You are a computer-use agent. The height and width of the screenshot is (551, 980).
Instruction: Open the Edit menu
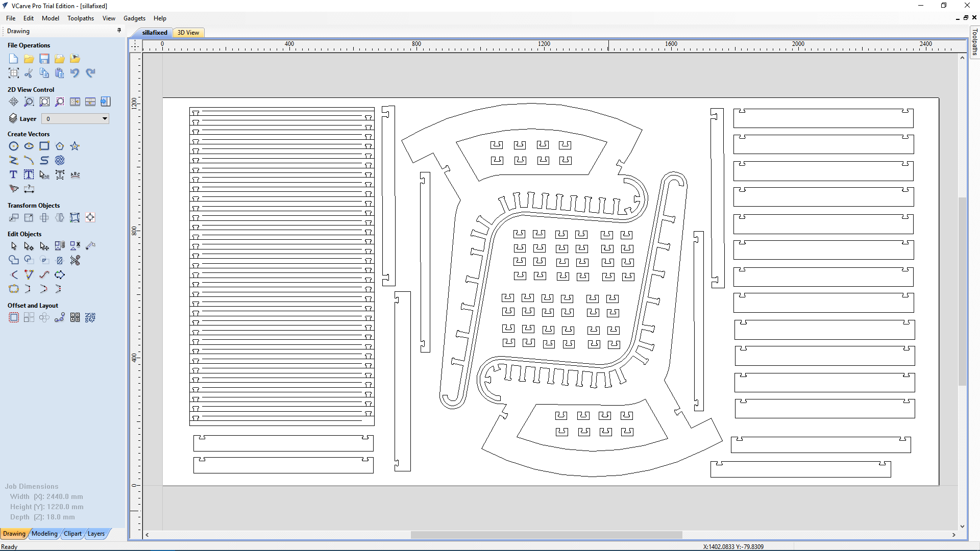coord(29,18)
